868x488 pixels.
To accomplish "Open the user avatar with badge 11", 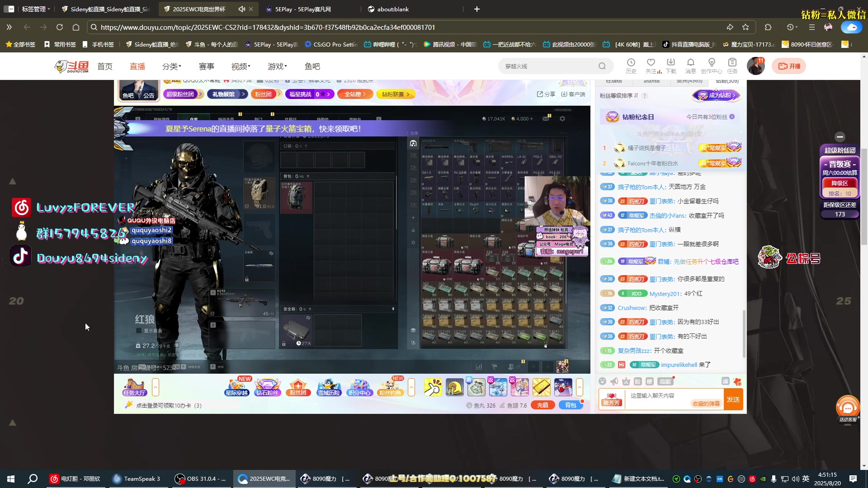I will pyautogui.click(x=755, y=66).
